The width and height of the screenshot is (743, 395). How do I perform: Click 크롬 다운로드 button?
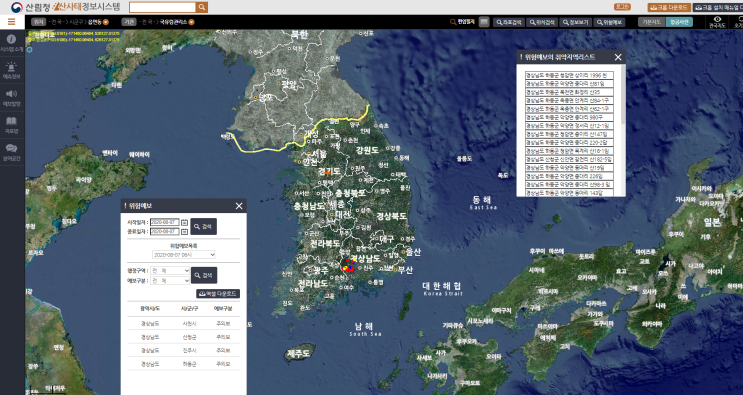tap(669, 7)
